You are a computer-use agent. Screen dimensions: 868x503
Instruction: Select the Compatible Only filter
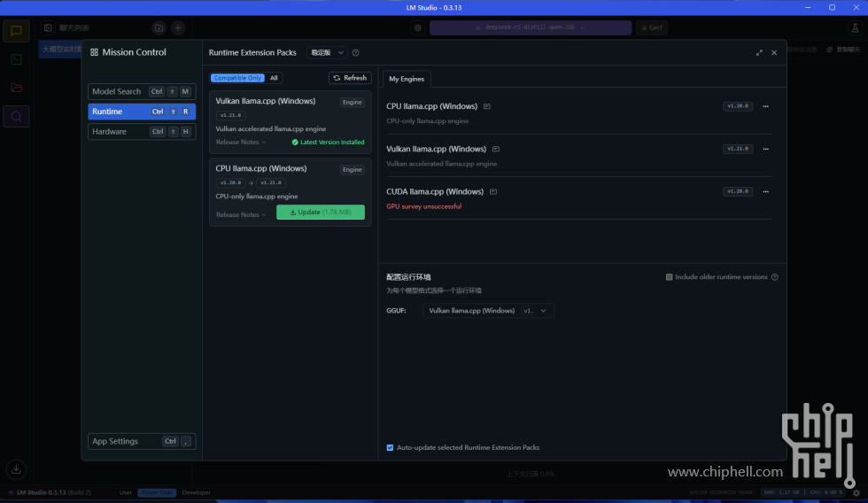(x=237, y=78)
